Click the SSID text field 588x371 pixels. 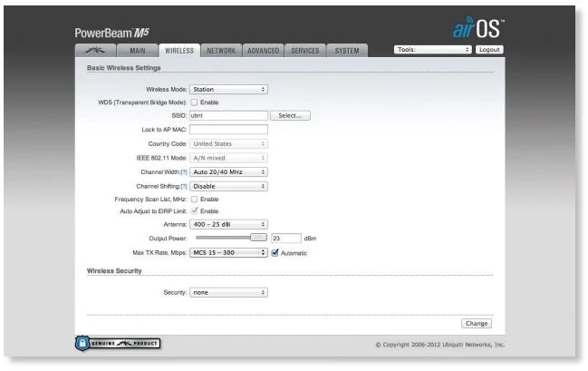pyautogui.click(x=228, y=116)
